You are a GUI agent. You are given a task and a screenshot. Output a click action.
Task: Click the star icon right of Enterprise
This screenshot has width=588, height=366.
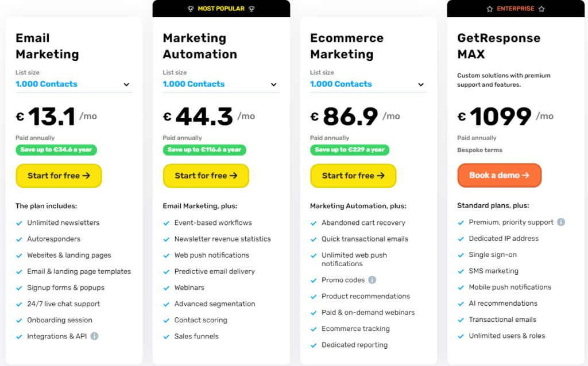[541, 9]
